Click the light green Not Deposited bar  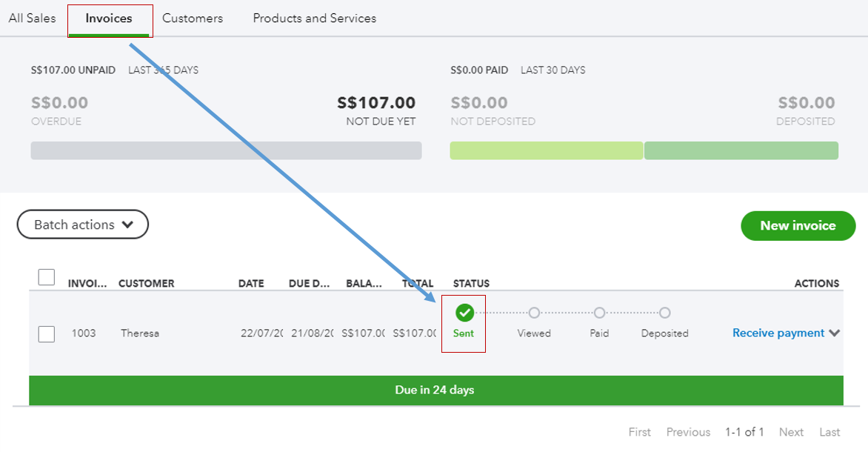[547, 150]
